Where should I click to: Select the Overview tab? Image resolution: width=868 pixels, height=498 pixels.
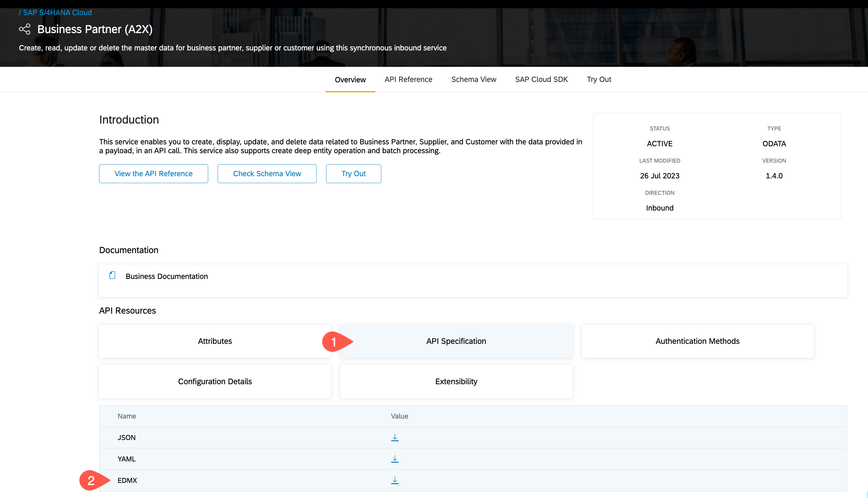(350, 80)
